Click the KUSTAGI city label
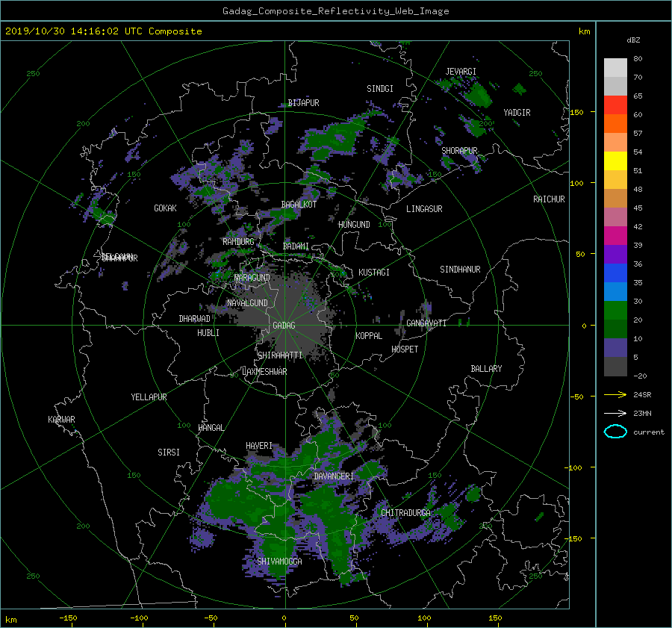 [374, 273]
